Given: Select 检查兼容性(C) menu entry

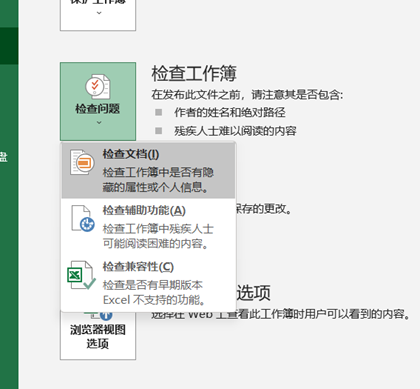Looking at the screenshot, I should [148, 283].
